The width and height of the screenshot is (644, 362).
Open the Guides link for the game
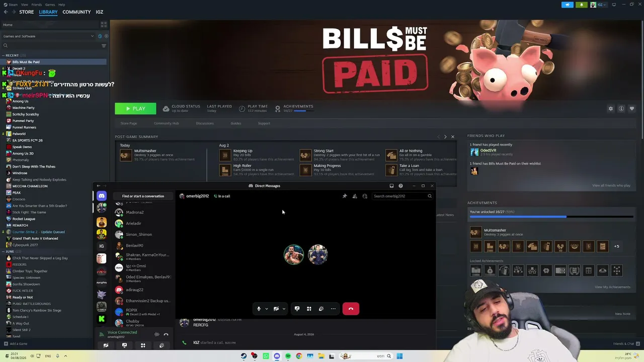pos(235,123)
